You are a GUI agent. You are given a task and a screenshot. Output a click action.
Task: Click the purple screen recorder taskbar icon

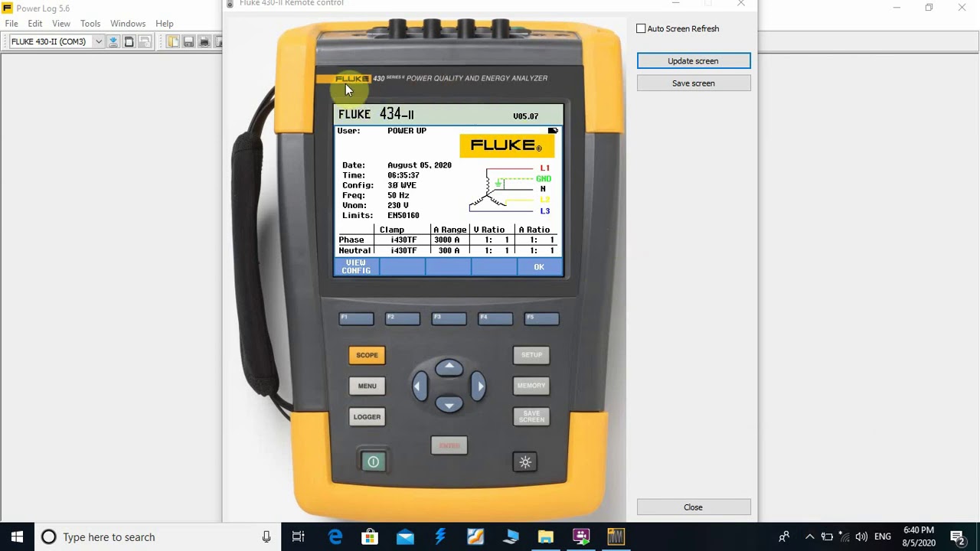pos(581,537)
